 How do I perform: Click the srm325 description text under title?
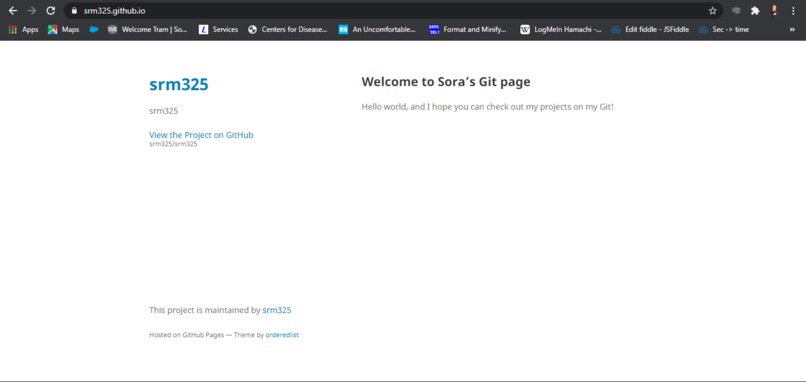[x=163, y=111]
